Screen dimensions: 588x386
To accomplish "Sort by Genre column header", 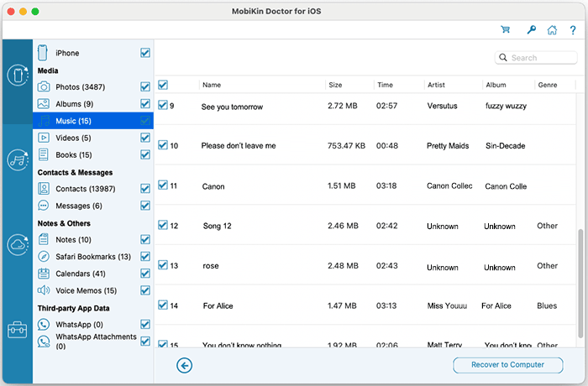I will click(x=548, y=85).
